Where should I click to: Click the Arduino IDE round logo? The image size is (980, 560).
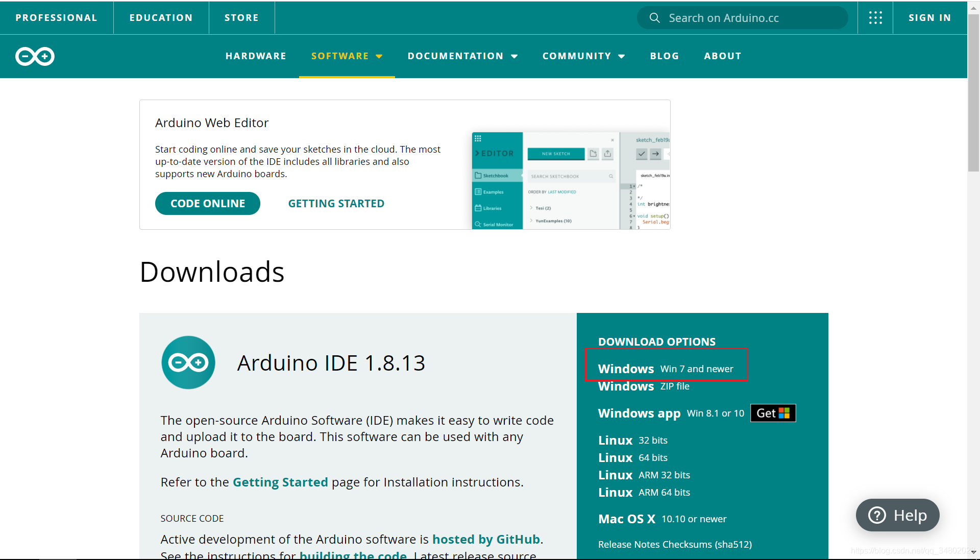[188, 362]
